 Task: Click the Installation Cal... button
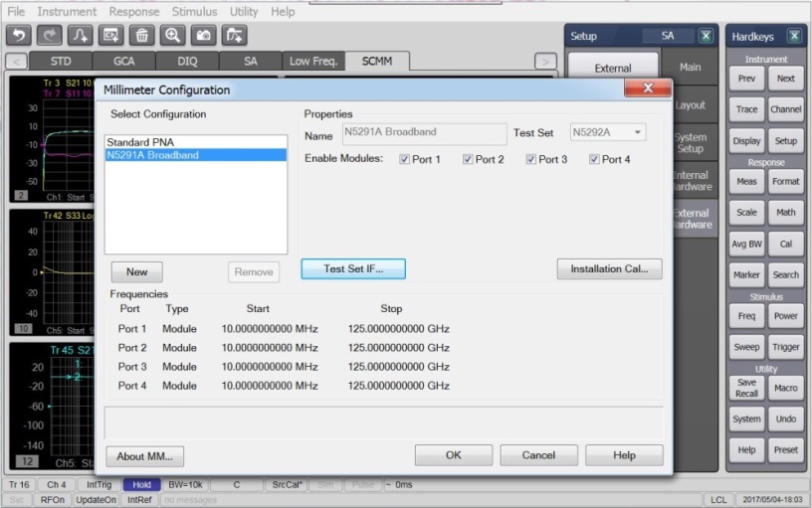coord(610,269)
